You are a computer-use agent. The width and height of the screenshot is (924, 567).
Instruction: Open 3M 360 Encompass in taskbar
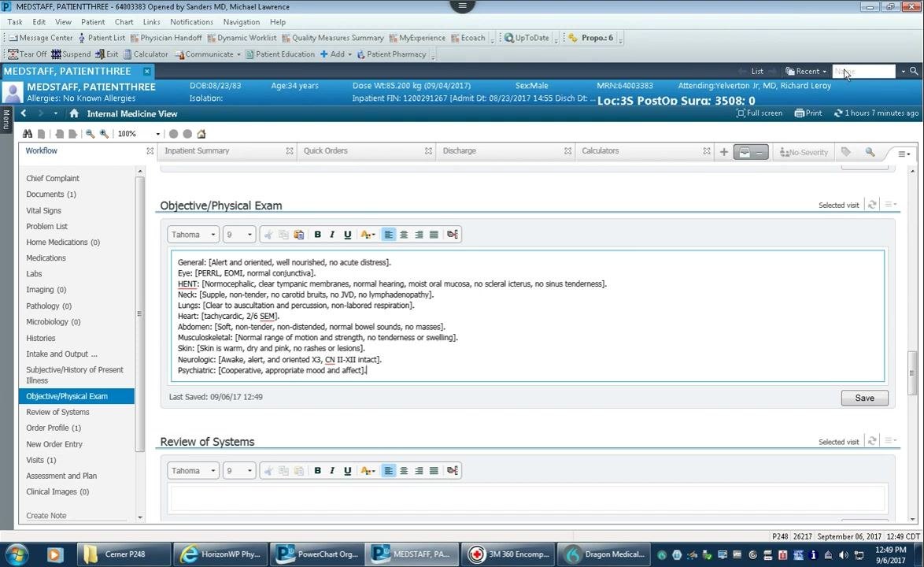509,554
